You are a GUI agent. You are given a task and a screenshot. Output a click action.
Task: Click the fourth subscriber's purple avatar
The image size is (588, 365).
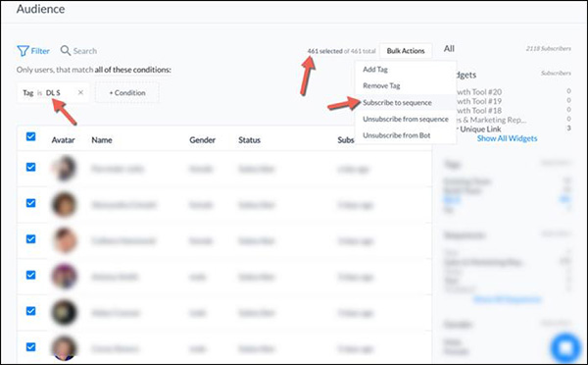pyautogui.click(x=64, y=276)
